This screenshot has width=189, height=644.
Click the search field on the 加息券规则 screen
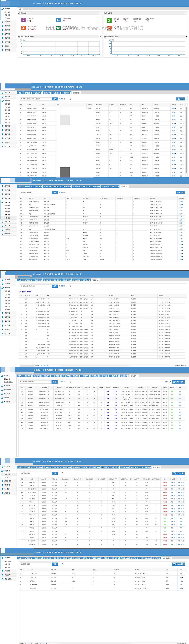tap(36, 564)
